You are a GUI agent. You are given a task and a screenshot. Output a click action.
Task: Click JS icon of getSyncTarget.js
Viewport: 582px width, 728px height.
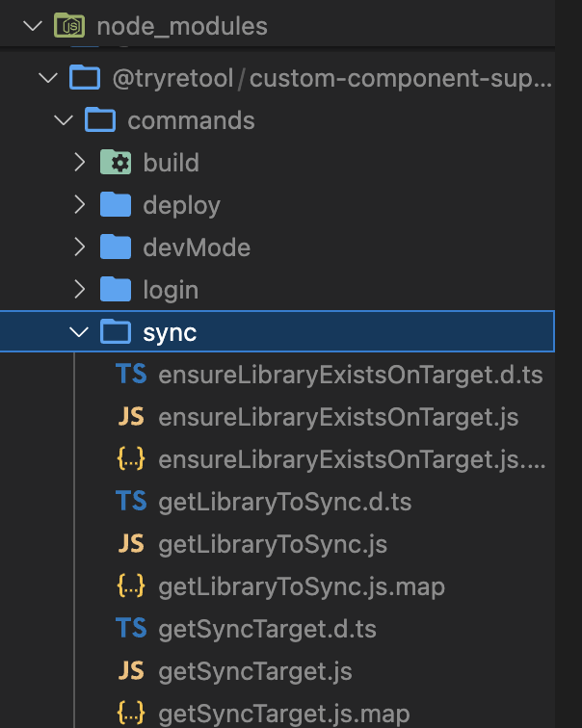click(131, 670)
